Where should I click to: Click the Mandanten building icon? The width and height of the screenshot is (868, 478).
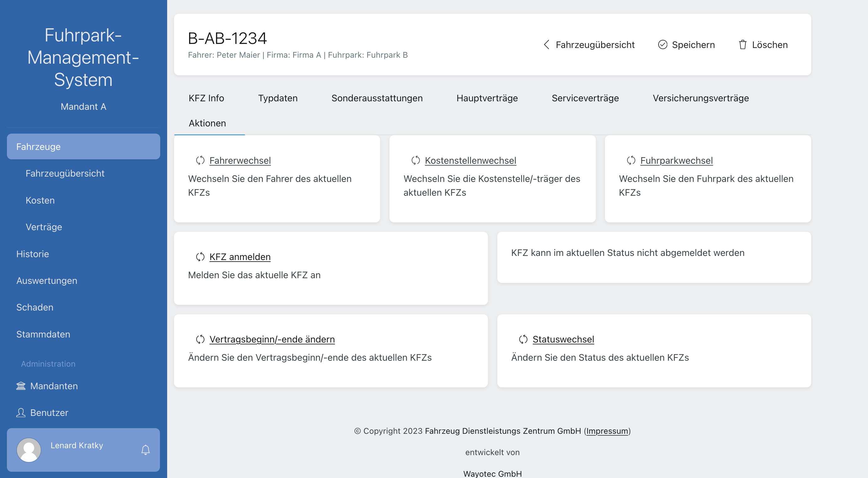tap(21, 386)
